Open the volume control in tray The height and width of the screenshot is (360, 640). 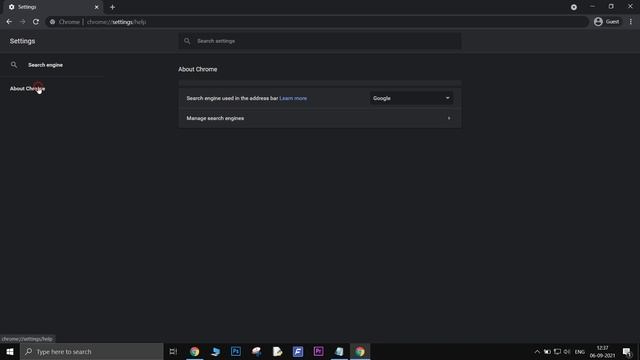[x=567, y=352]
